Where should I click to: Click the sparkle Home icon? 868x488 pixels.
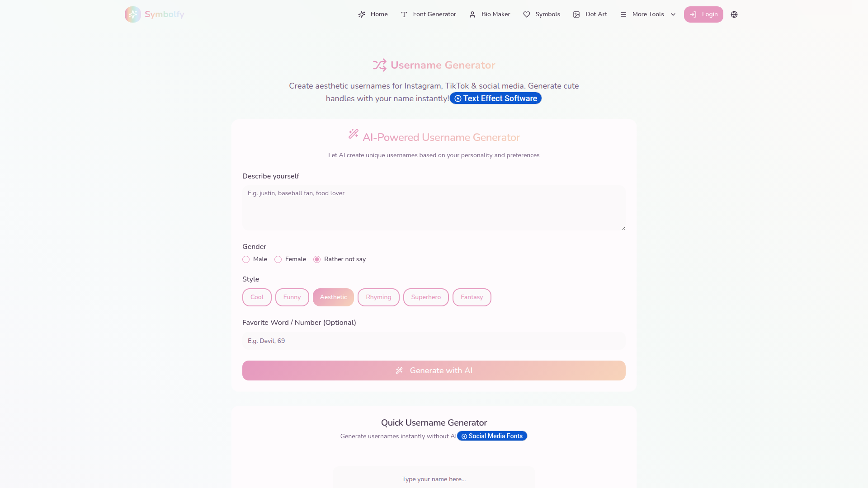click(362, 14)
